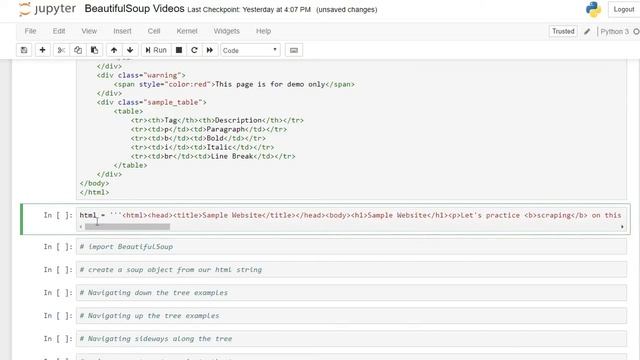Screen dimensions: 640x360
Task: Open the Widgets menu
Action: (227, 31)
